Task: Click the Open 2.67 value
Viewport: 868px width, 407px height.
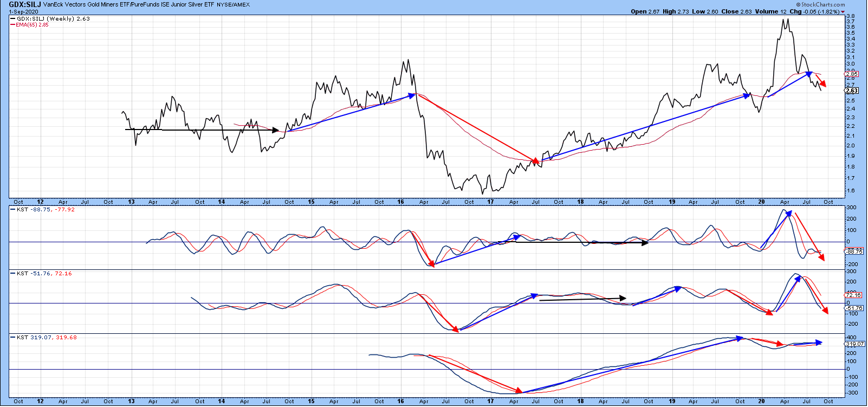Action: tap(645, 11)
